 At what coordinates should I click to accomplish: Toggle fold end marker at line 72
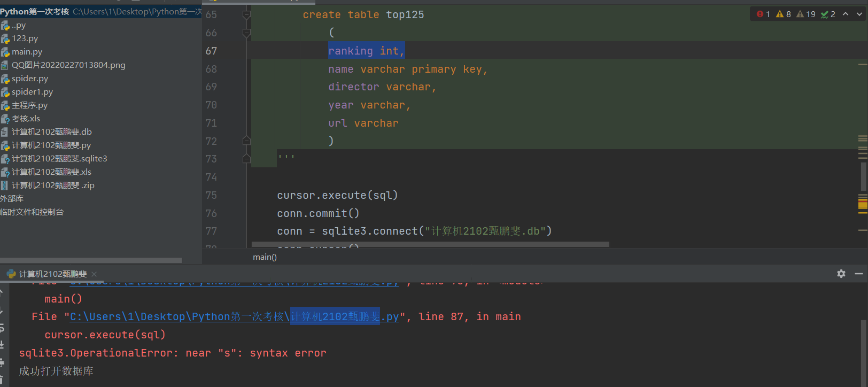point(246,141)
